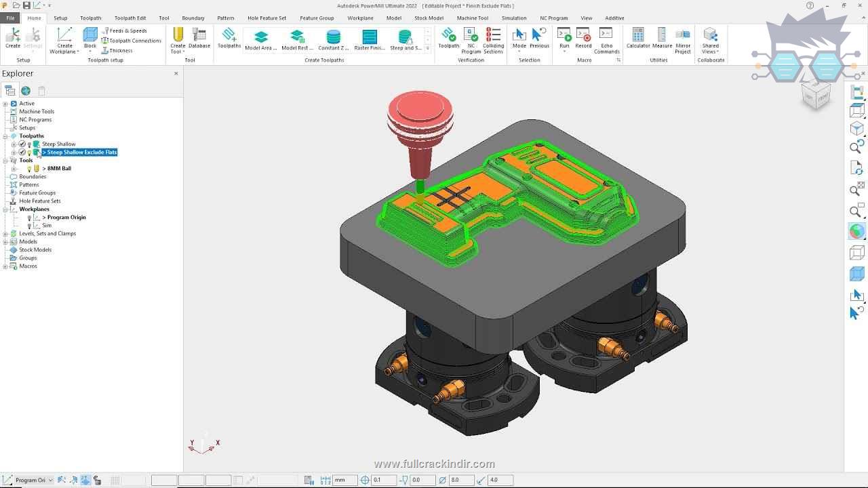
Task: Expand the 8MM Ball tool
Action: point(14,169)
